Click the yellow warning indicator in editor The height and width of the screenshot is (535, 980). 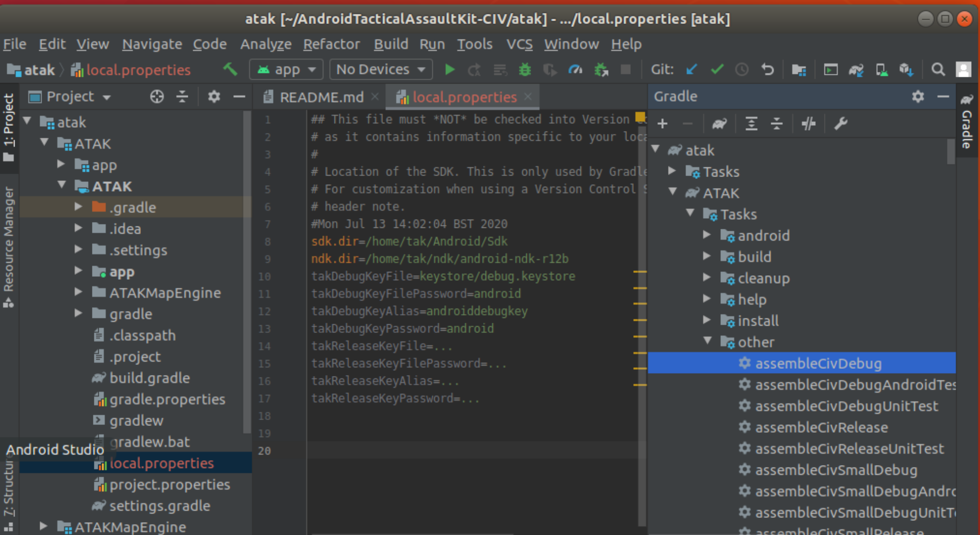click(x=640, y=117)
